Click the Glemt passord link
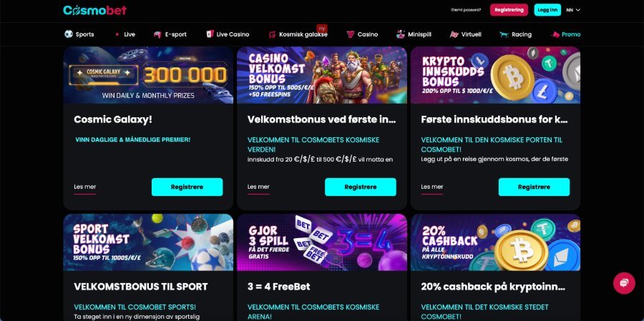Screen dimensions: 644x321 tap(466, 10)
